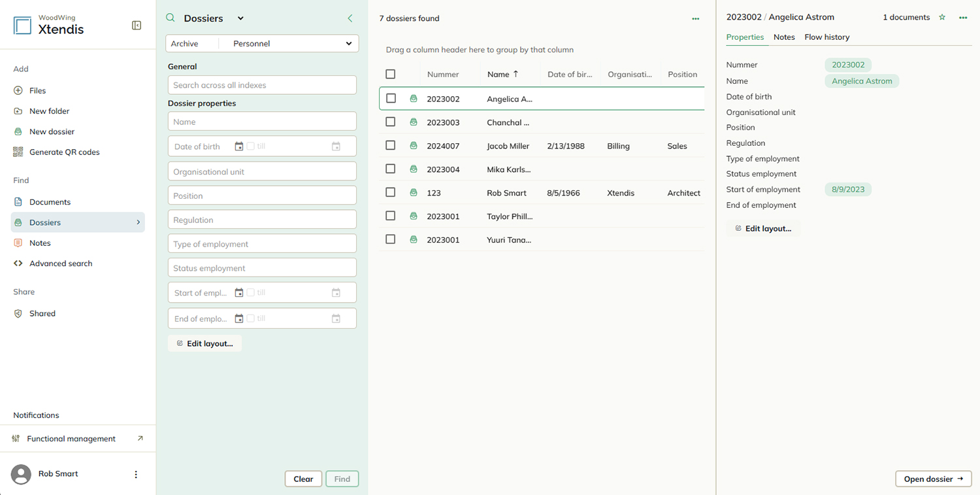Select the Properties tab
The height and width of the screenshot is (495, 980).
pyautogui.click(x=745, y=37)
